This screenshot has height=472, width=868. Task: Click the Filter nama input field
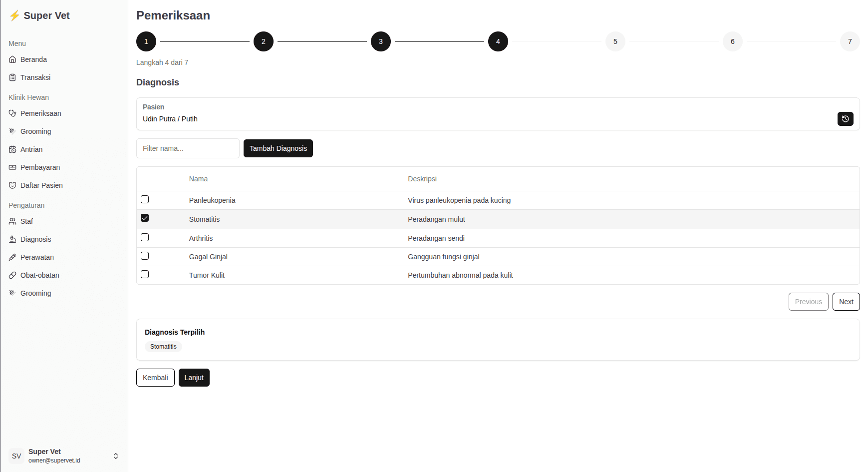(x=188, y=148)
